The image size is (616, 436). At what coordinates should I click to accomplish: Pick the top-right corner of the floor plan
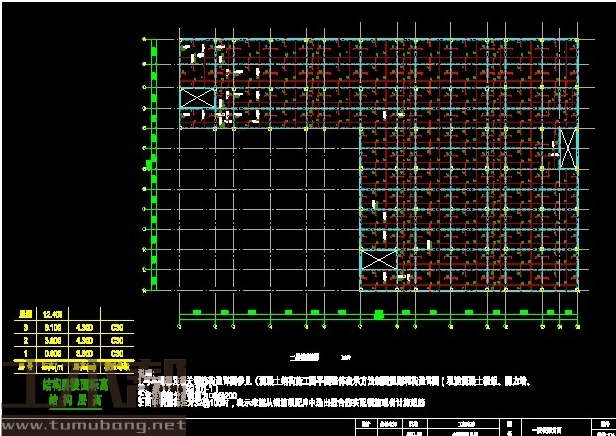tap(579, 40)
